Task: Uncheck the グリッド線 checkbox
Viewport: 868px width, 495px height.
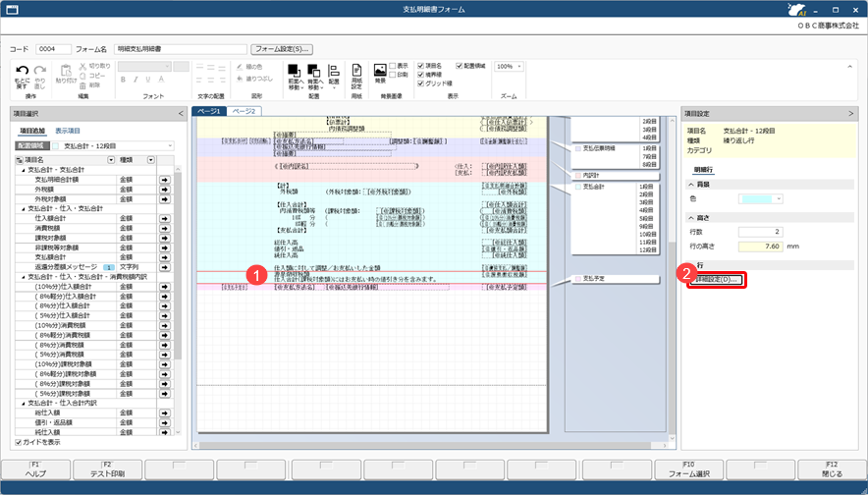Action: (420, 83)
